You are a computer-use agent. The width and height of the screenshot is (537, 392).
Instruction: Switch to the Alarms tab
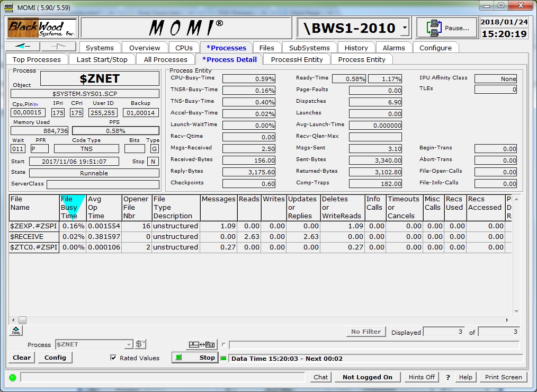393,48
